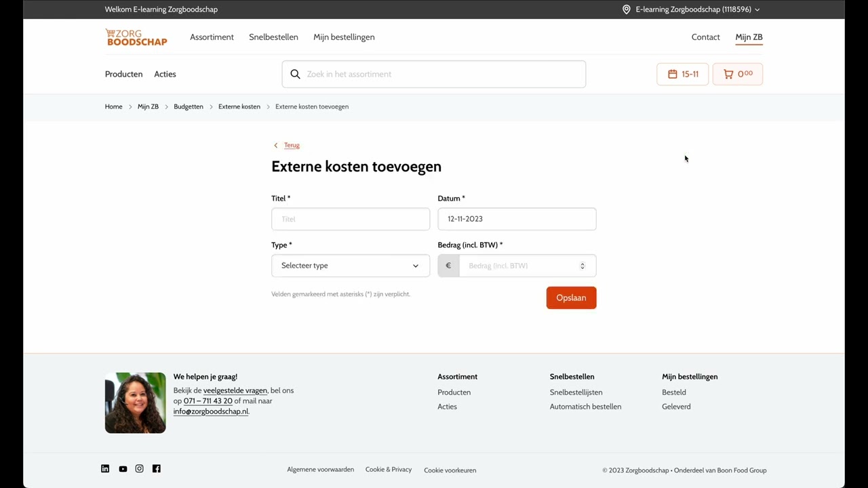Open footer Acties link

(447, 407)
